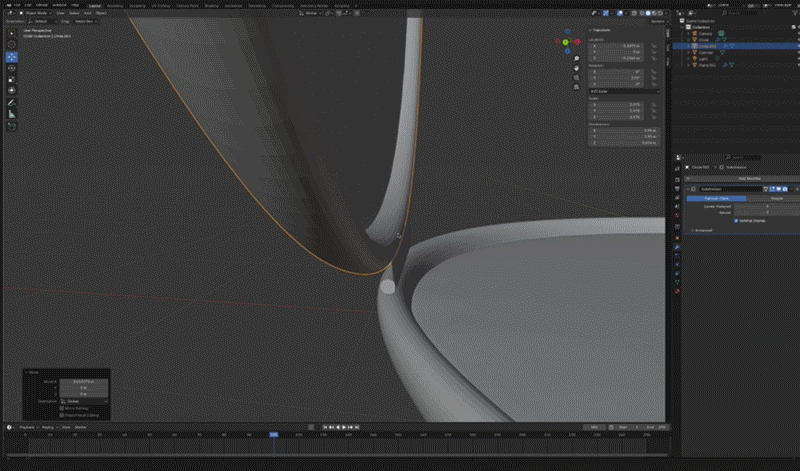Select the Move tool in the viewport toolbar
The width and height of the screenshot is (800, 471).
pyautogui.click(x=12, y=56)
